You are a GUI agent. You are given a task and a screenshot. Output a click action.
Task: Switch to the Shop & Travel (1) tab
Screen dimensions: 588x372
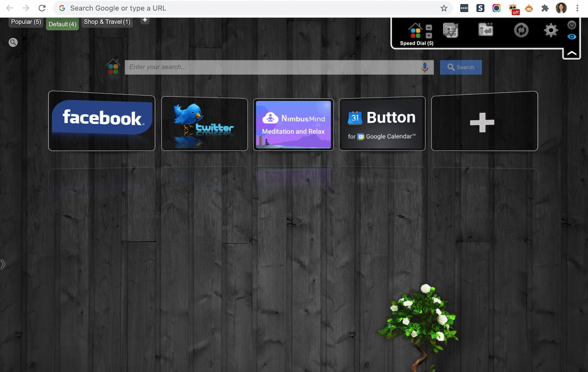tap(107, 22)
